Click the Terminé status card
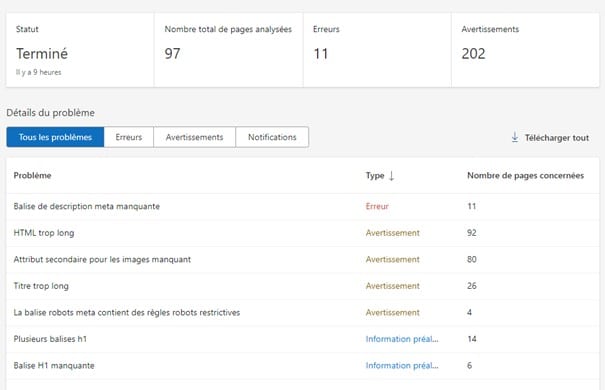 (80, 50)
